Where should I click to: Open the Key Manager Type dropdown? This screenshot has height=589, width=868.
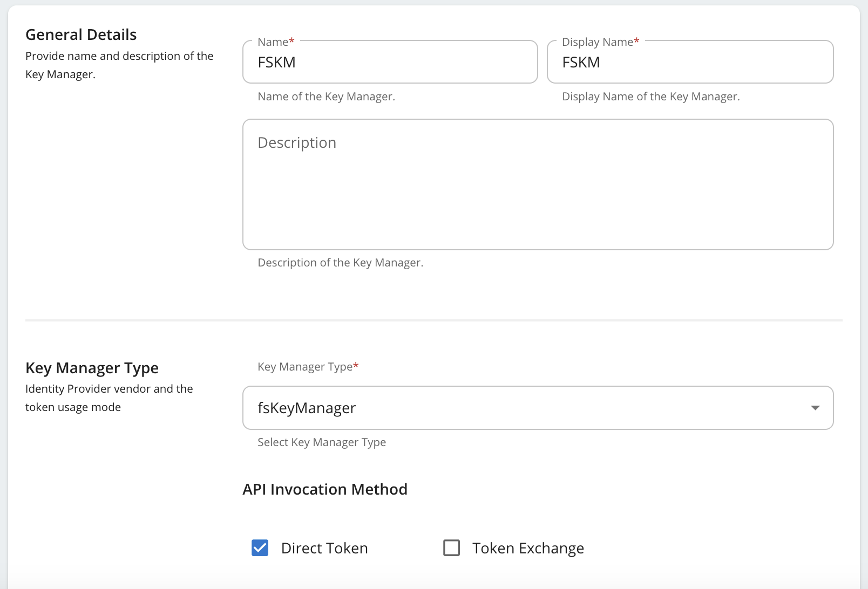tap(538, 408)
